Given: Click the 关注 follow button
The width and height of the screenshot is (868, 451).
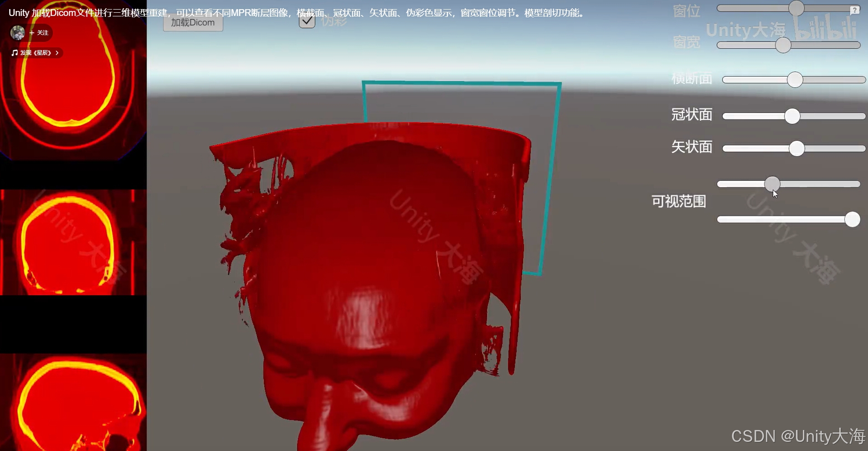Looking at the screenshot, I should click(39, 33).
